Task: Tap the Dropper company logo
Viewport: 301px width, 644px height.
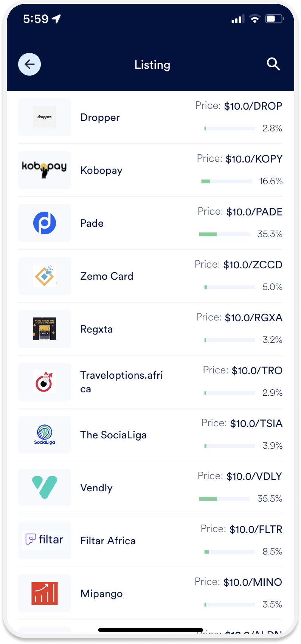Action: 45,117
